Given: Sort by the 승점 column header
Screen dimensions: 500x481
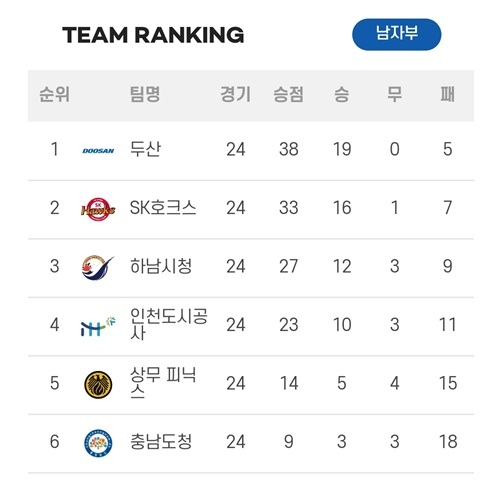Looking at the screenshot, I should (289, 94).
